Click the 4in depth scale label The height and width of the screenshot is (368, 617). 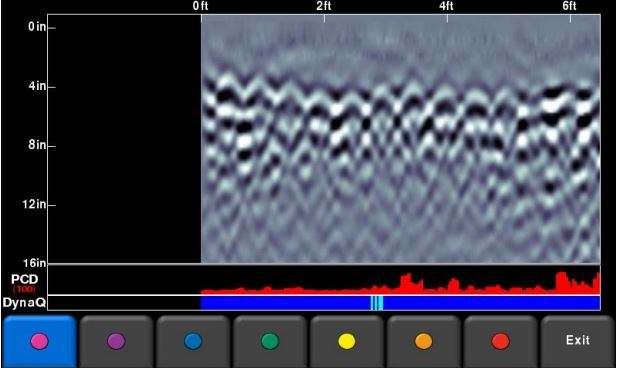37,86
